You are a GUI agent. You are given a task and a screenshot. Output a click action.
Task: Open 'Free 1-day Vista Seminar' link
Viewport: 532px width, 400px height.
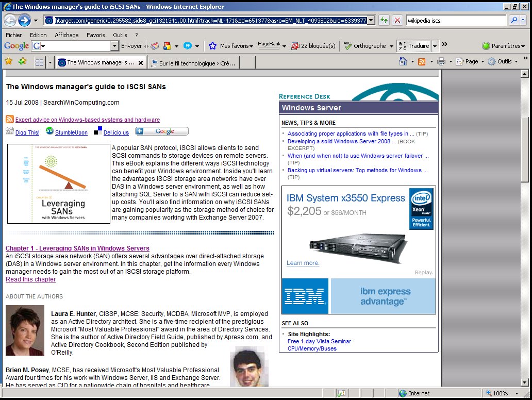(x=319, y=341)
